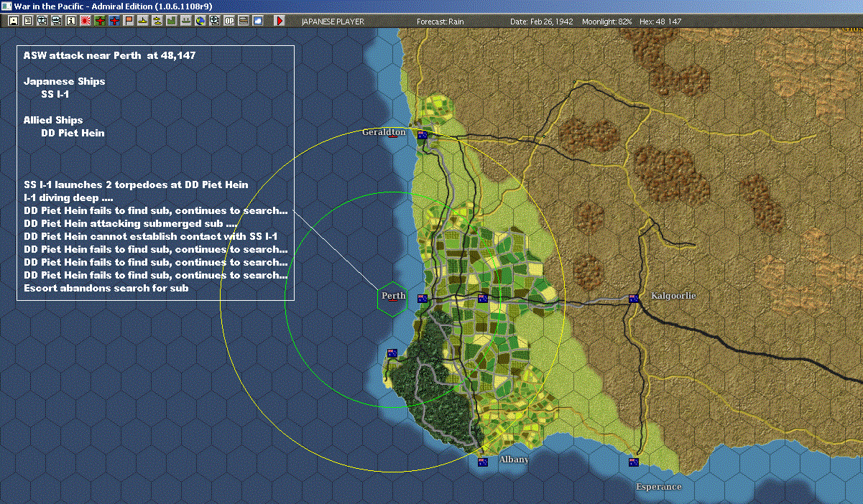This screenshot has width=863, height=504.
Task: Click the Esperance city label
Action: click(658, 487)
